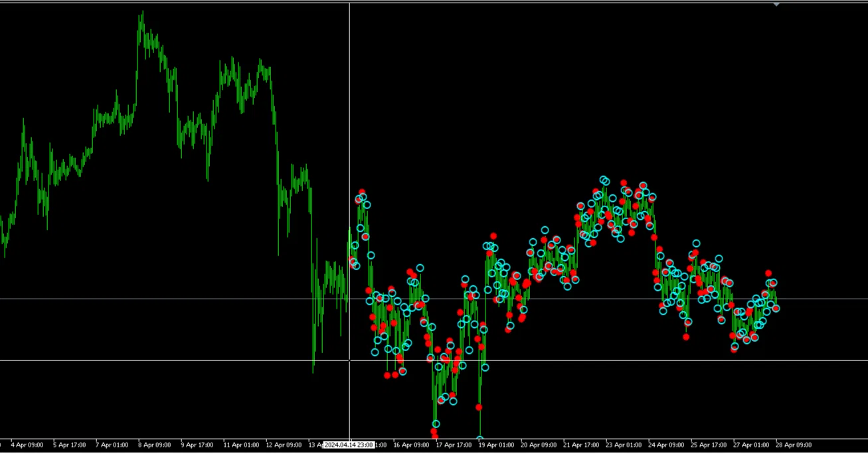Click the 20 Apr 09:00 time label
Screen dimensions: 868x454
tap(540, 445)
